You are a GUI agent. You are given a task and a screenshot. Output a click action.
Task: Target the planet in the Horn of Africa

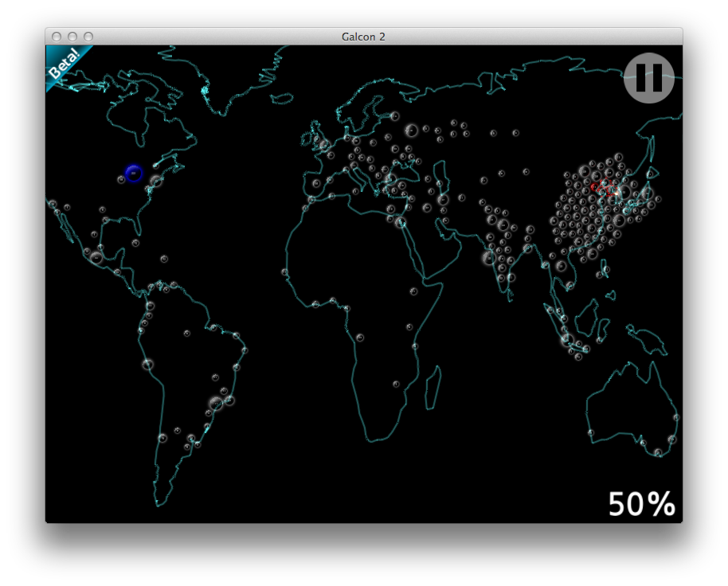tap(413, 291)
